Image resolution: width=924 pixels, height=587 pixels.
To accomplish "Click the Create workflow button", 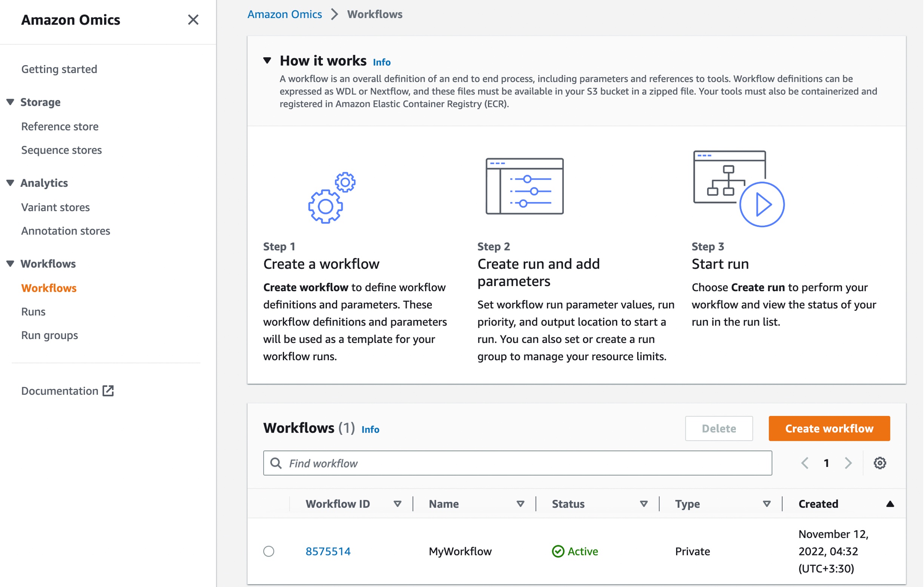I will 829,428.
